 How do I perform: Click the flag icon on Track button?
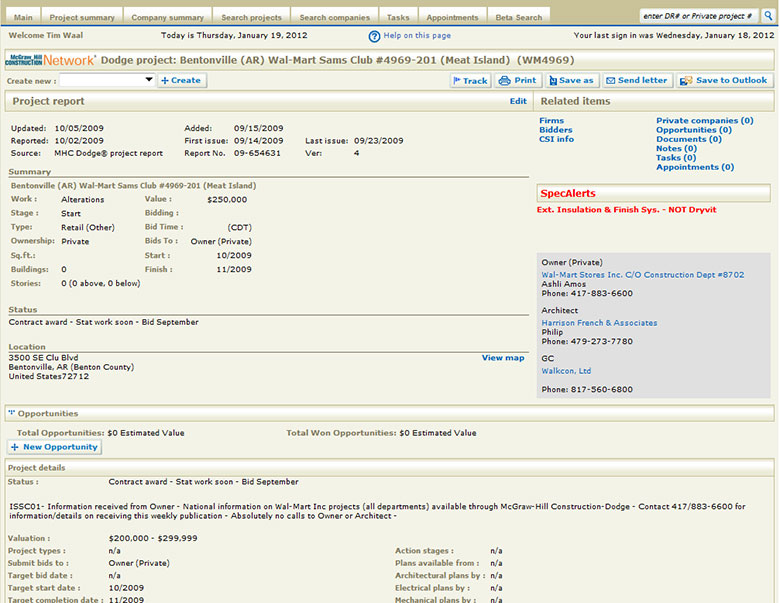point(457,81)
